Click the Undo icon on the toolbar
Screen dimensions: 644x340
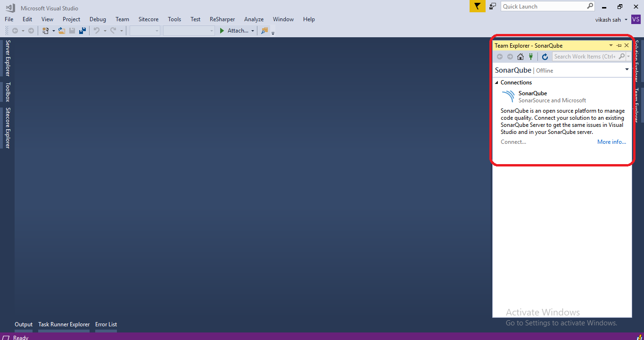click(97, 30)
